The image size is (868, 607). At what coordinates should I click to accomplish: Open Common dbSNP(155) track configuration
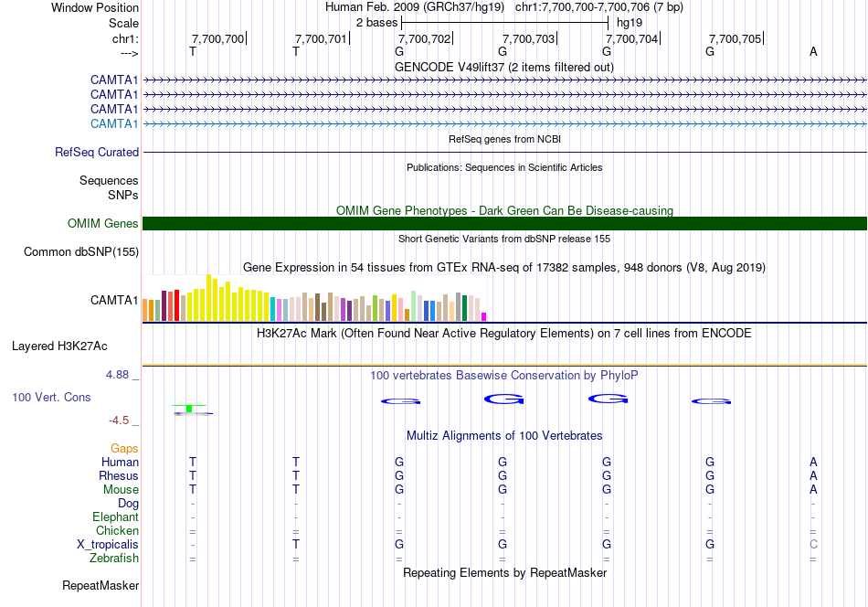[81, 252]
